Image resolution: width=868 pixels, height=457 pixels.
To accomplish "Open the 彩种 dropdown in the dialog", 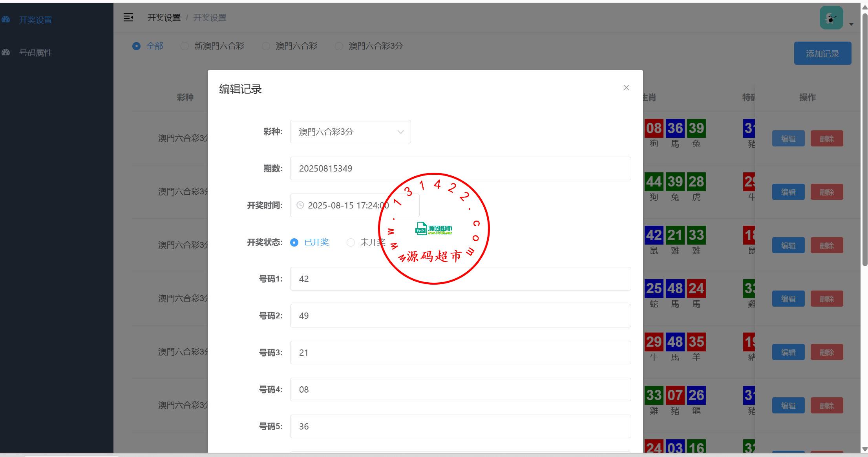I will click(350, 132).
